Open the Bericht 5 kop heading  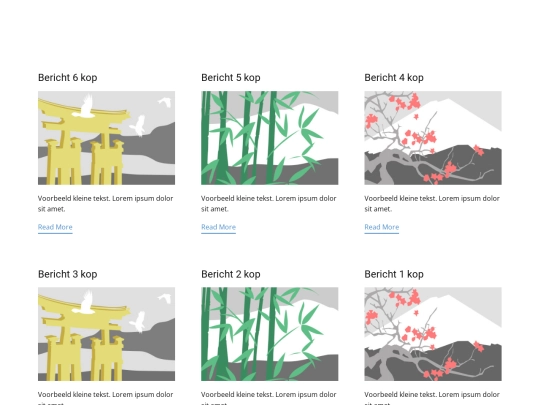pos(231,78)
